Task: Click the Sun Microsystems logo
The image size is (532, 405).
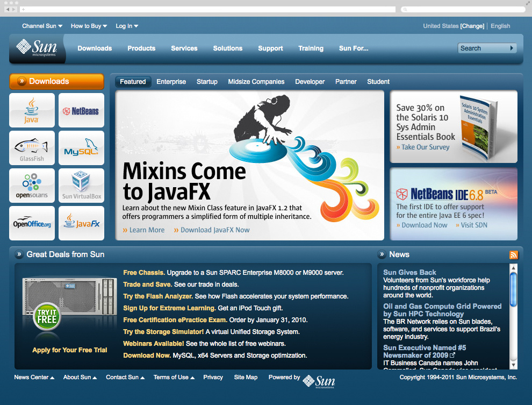Action: pyautogui.click(x=35, y=48)
